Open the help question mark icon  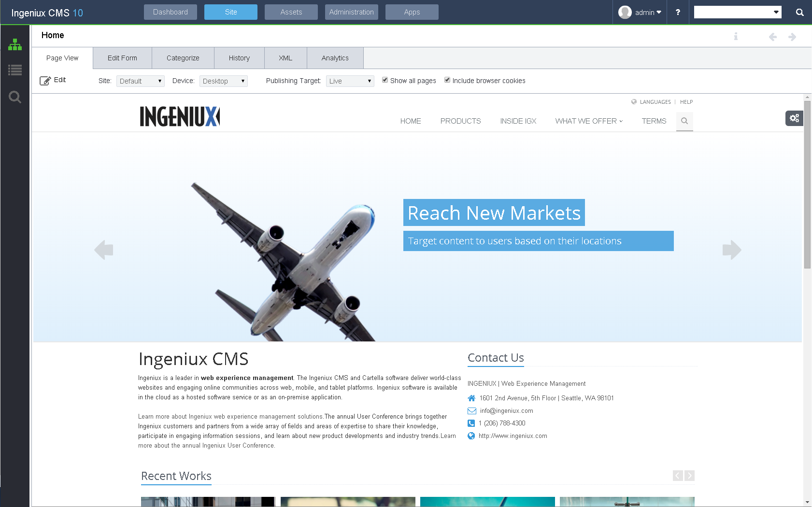[x=678, y=12]
